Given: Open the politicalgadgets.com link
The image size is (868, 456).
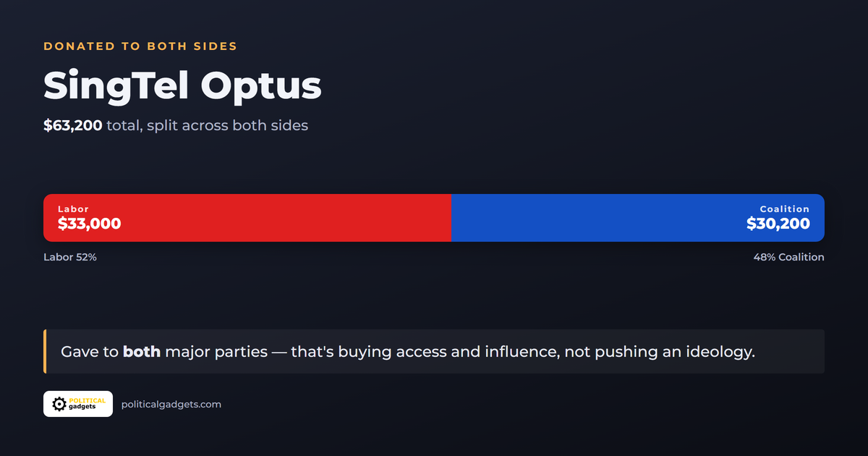Looking at the screenshot, I should [x=171, y=404].
